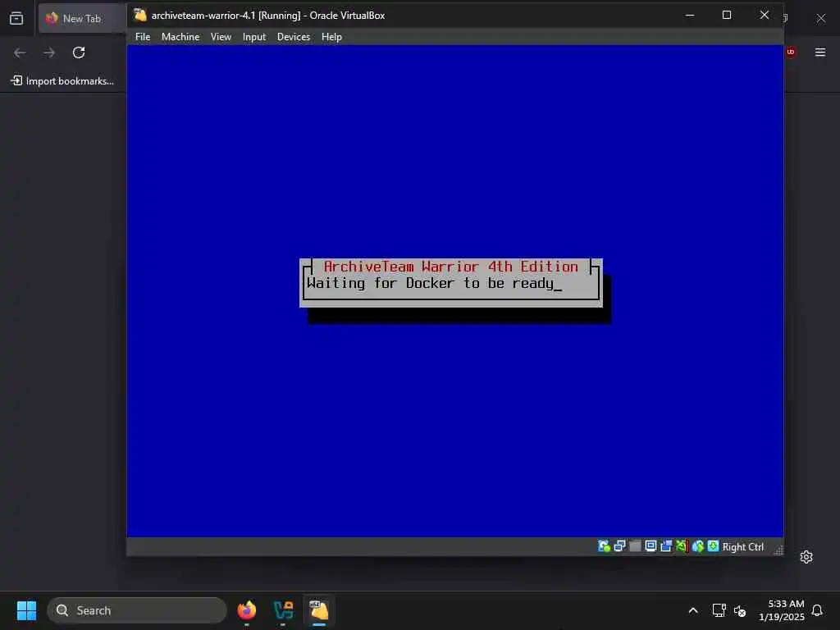Open the View menu

[221, 37]
